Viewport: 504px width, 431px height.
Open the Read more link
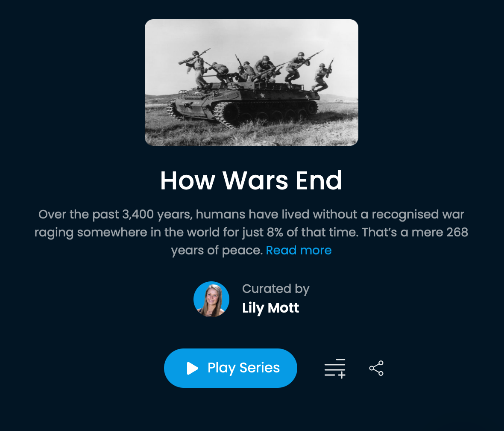(x=299, y=250)
